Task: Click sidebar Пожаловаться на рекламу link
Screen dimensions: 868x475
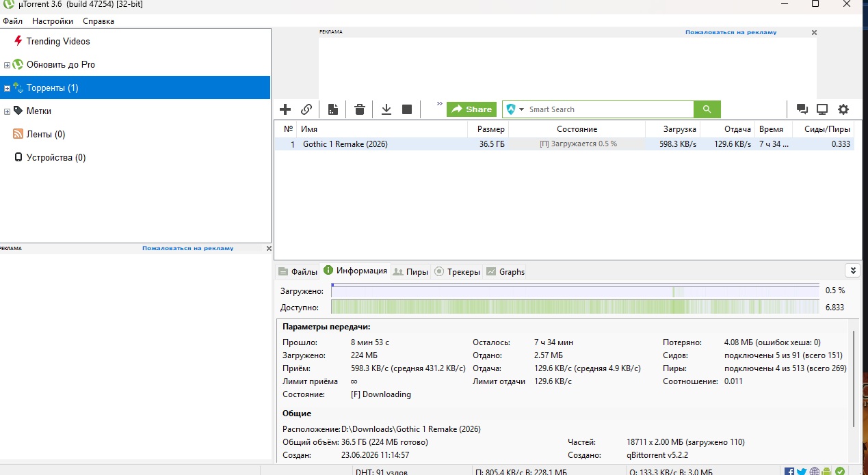Action: click(x=187, y=248)
